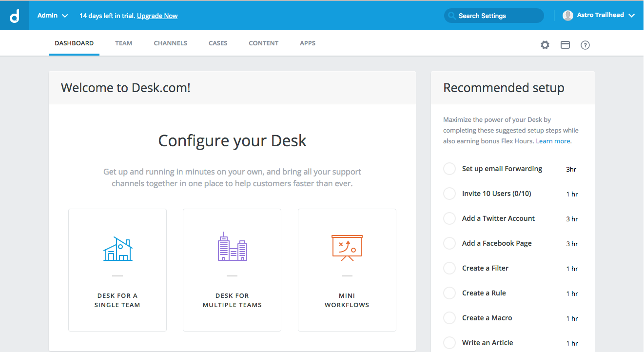This screenshot has height=352, width=644.
Task: Choose the Desk for a Single Team card
Action: pyautogui.click(x=117, y=270)
